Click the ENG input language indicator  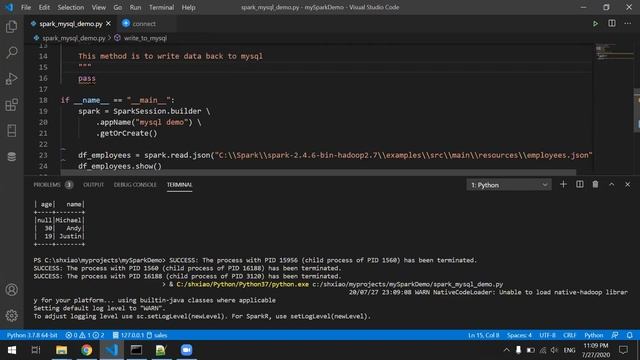569,350
